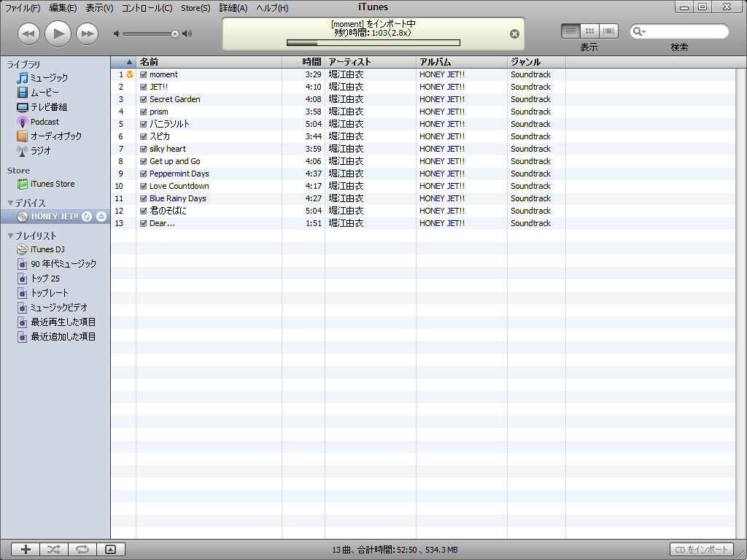Click the Previous track rewind button
747x560 pixels.
click(28, 34)
